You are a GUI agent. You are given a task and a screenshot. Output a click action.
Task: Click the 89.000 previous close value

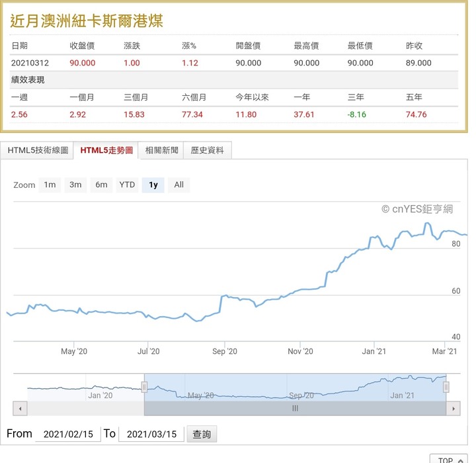[418, 63]
